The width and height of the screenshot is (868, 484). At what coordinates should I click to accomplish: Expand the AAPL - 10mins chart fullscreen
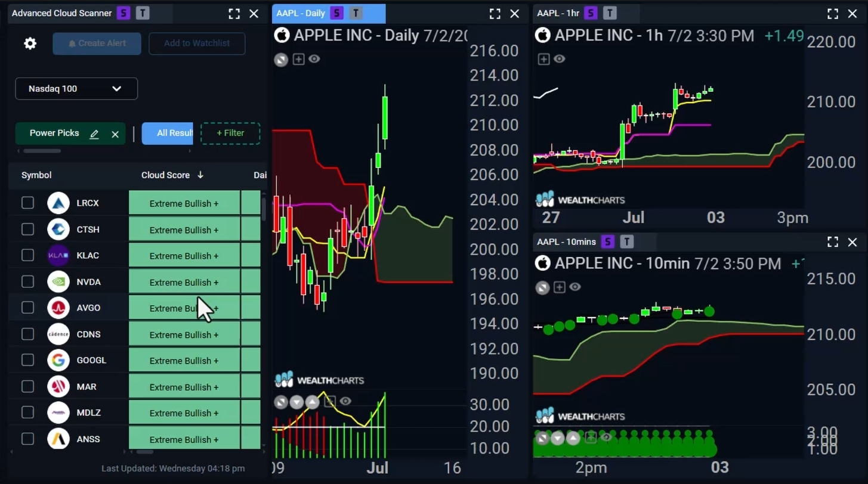(x=833, y=242)
